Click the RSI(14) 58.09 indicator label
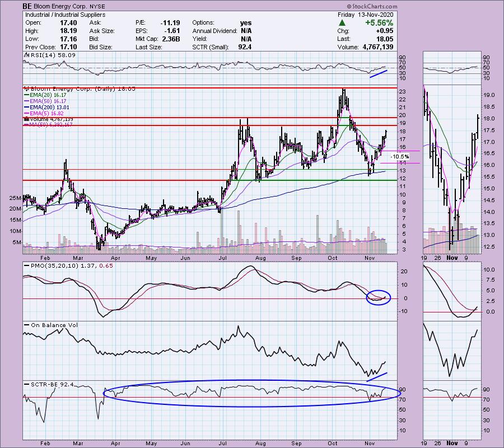504x448 pixels. point(53,55)
